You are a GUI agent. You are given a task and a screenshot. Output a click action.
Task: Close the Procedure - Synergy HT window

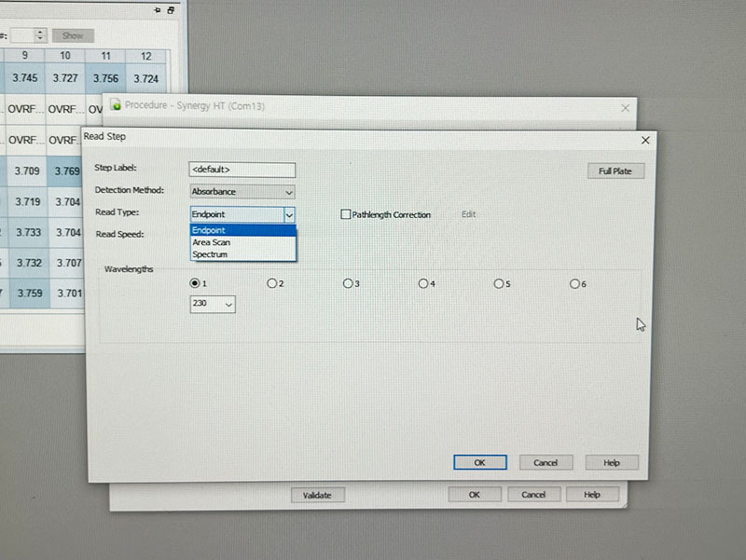(x=625, y=108)
